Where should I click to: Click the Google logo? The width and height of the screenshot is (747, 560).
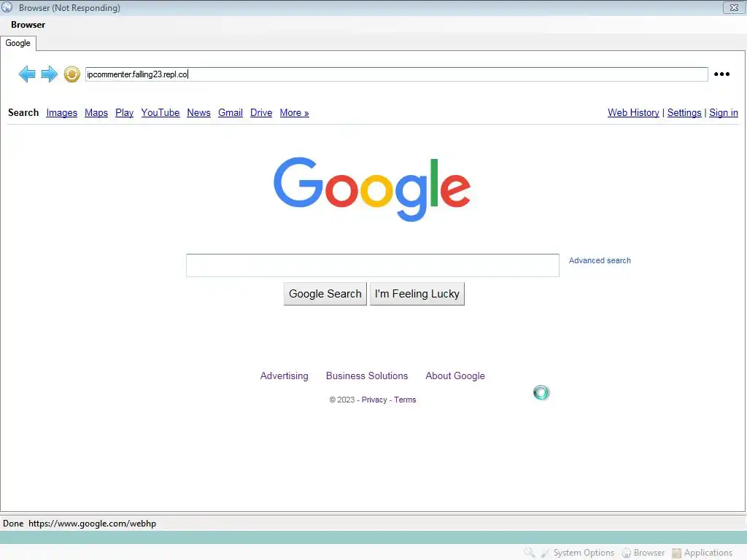(372, 189)
